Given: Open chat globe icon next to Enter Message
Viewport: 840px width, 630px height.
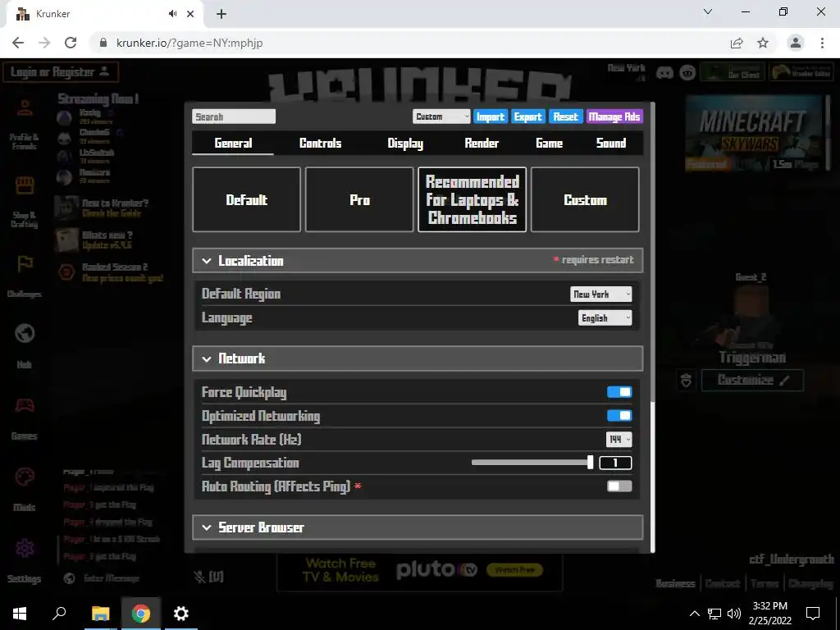Looking at the screenshot, I should pyautogui.click(x=69, y=578).
